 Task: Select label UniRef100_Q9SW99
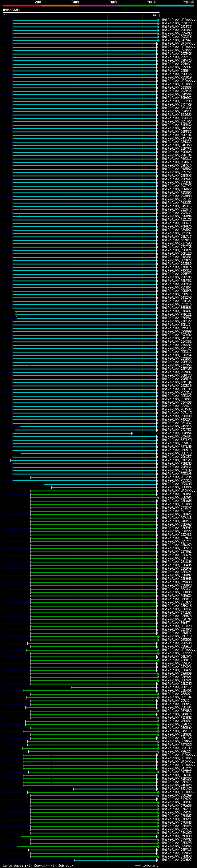click(177, 331)
